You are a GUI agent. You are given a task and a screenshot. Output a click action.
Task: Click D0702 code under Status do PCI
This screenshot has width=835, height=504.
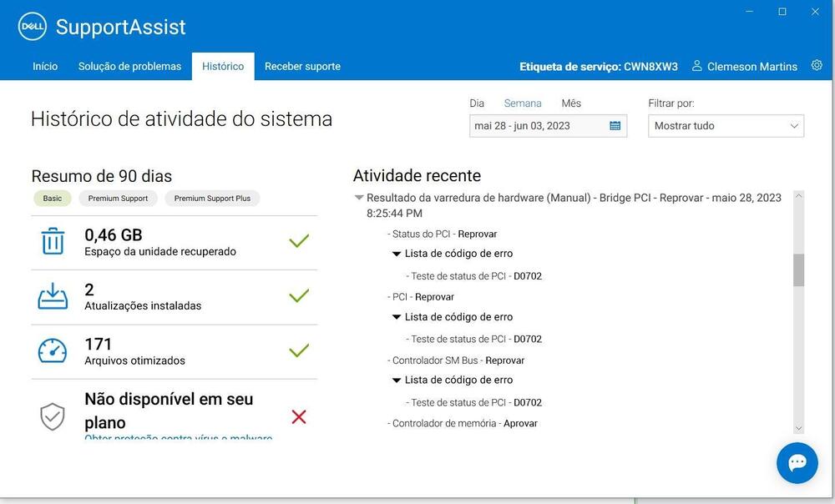pos(528,276)
